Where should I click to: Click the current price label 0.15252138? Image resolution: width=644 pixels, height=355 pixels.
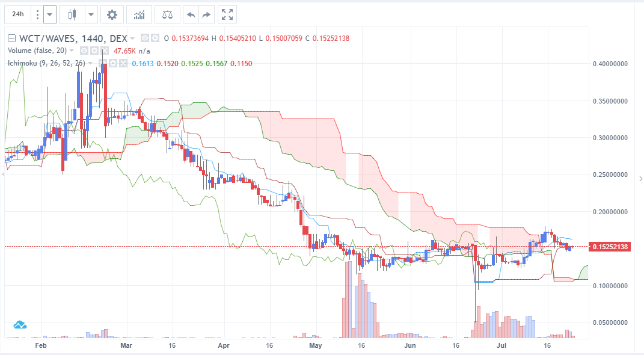coord(610,247)
